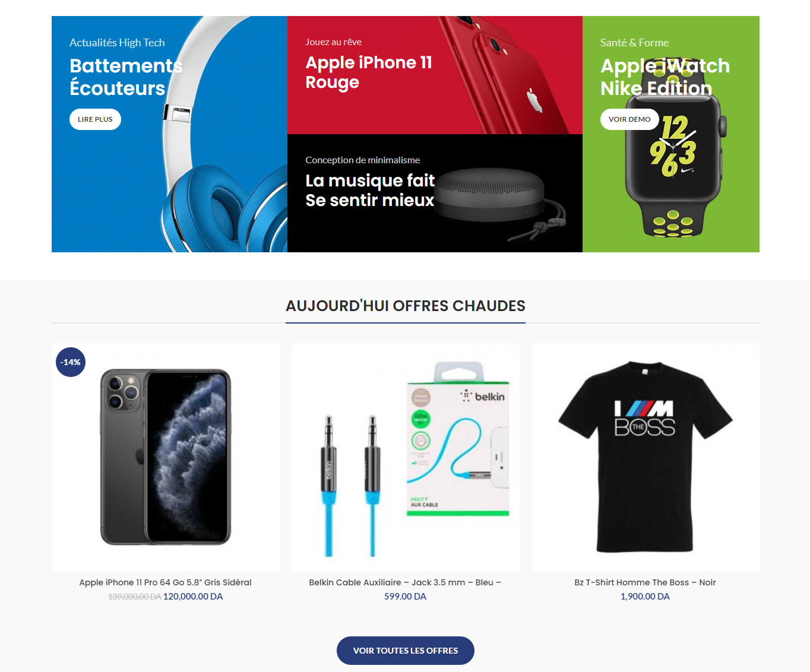Open Apple iPhone 11 Pro 64 Go title
The width and height of the screenshot is (810, 672).
(166, 582)
